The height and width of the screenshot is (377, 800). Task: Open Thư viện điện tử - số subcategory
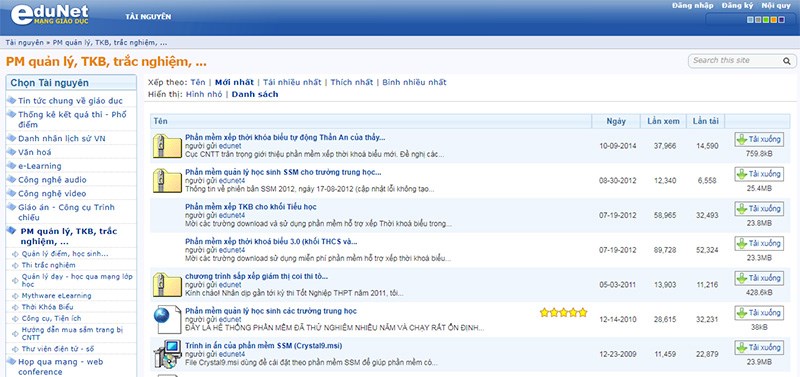coord(58,349)
